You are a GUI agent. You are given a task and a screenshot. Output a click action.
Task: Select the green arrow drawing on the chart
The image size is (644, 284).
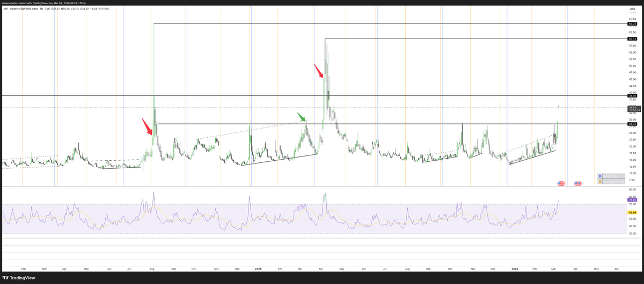[302, 117]
